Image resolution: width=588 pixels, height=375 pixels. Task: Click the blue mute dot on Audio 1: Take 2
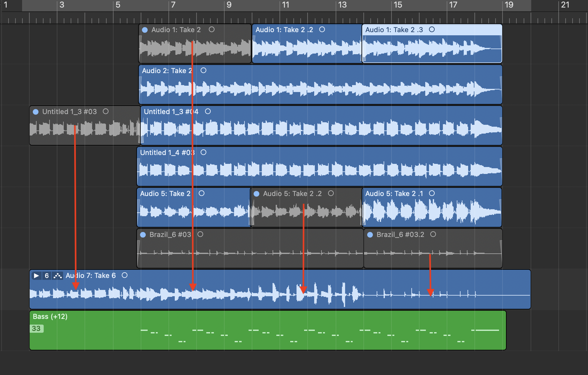point(145,30)
